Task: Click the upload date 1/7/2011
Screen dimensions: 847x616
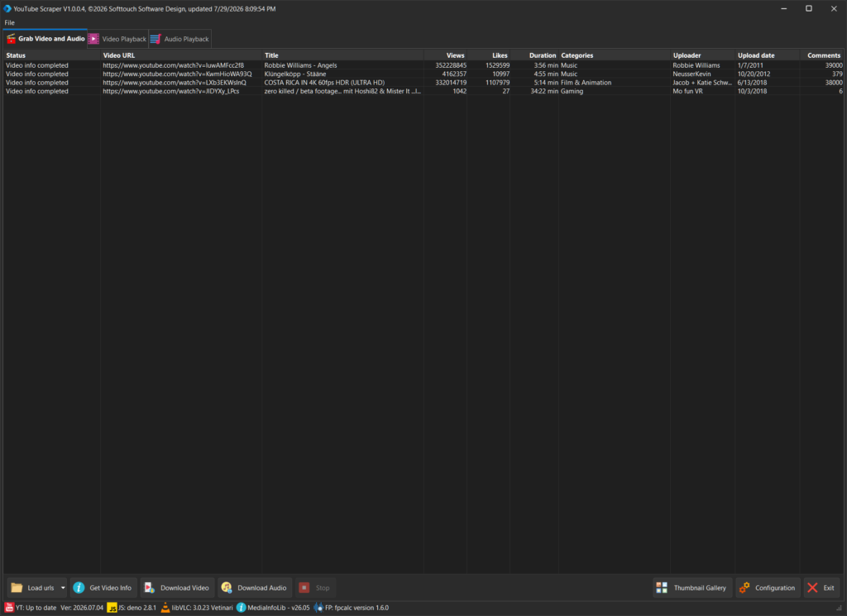Action: pyautogui.click(x=750, y=65)
